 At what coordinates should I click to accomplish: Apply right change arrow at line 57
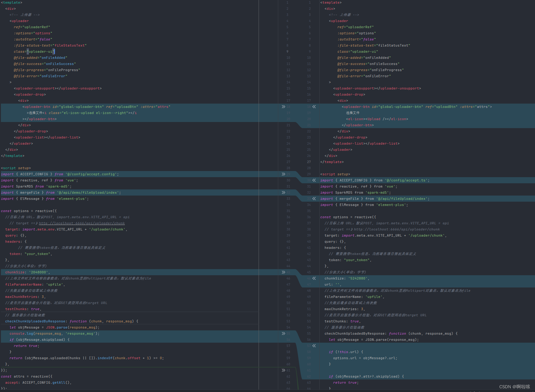(314, 346)
